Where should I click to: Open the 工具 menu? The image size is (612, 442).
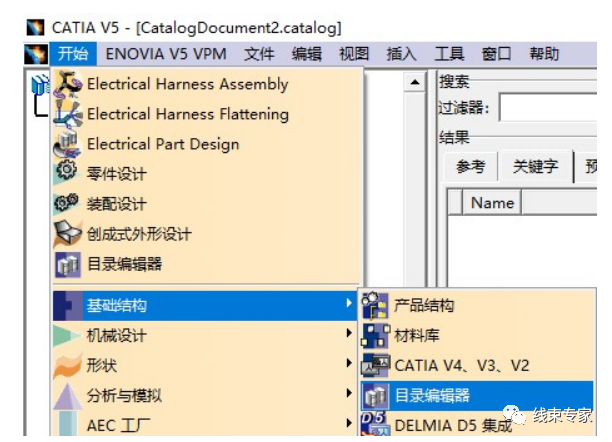click(x=449, y=54)
